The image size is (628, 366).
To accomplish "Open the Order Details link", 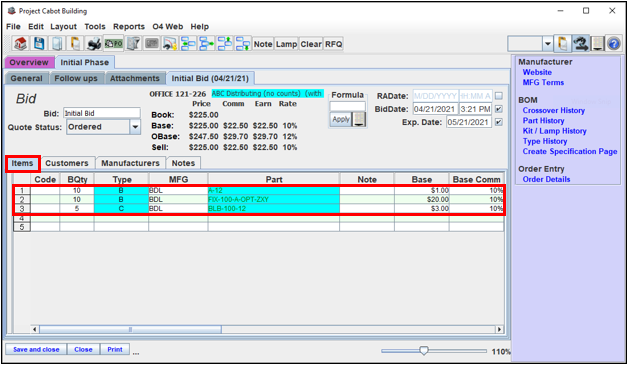I will 546,179.
